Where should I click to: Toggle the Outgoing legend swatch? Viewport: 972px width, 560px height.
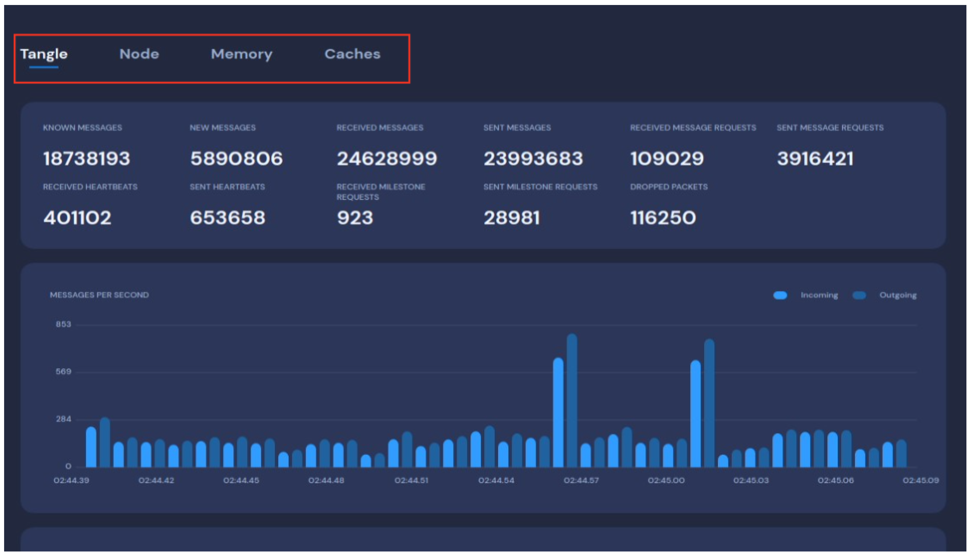click(x=859, y=295)
